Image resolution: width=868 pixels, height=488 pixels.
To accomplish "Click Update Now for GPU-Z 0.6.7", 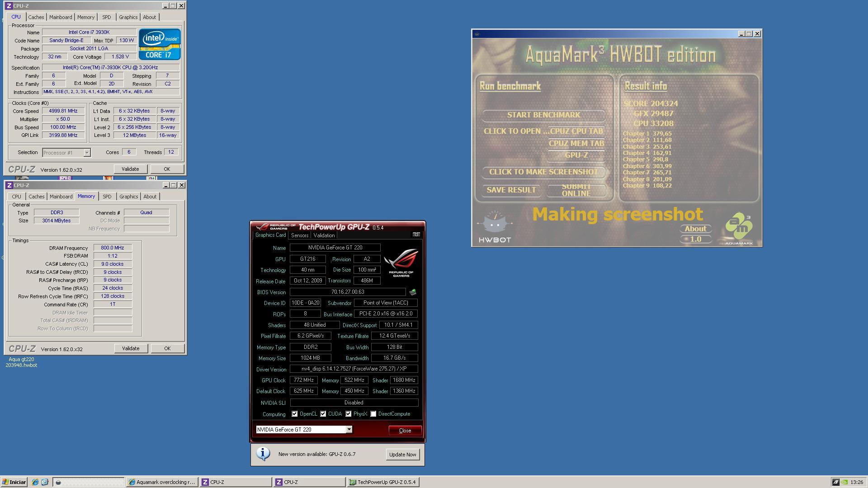I will coord(402,455).
